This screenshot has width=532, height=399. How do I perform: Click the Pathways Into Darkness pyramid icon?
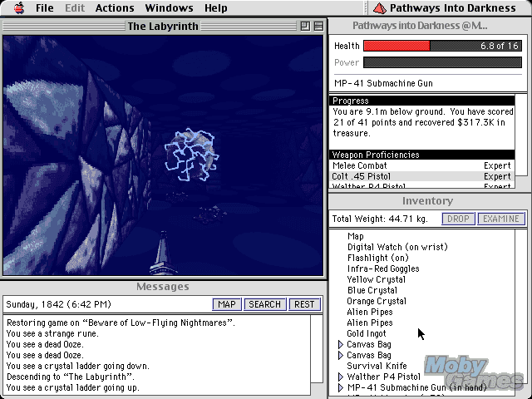380,8
